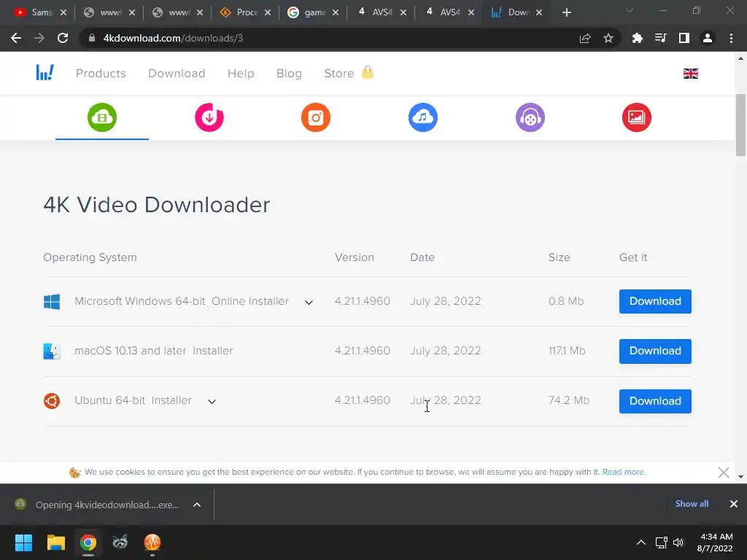Share this page via the address bar icon
Viewport: 747px width, 560px height.
pyautogui.click(x=585, y=38)
